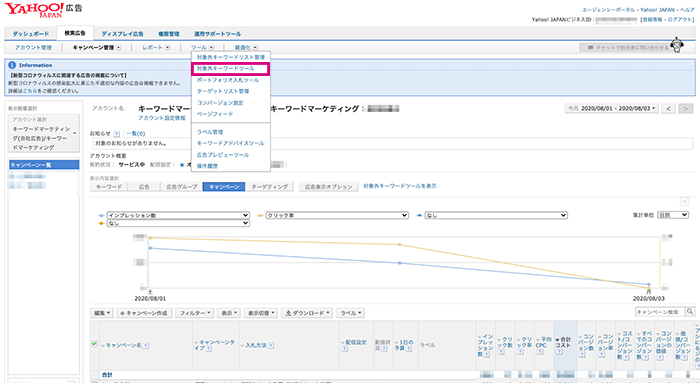700x384 pixels.
Task: Click the キャンペーン検索 input field
Action: point(660,312)
